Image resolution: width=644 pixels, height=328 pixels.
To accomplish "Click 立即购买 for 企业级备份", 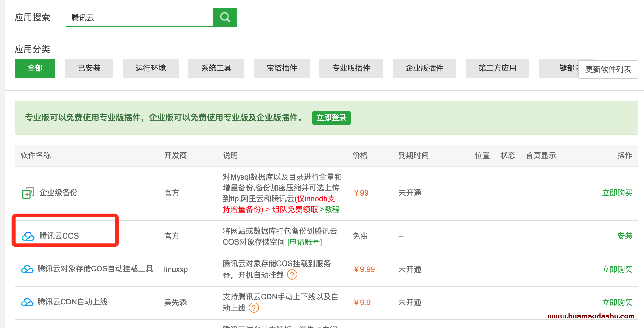I will pos(617,193).
